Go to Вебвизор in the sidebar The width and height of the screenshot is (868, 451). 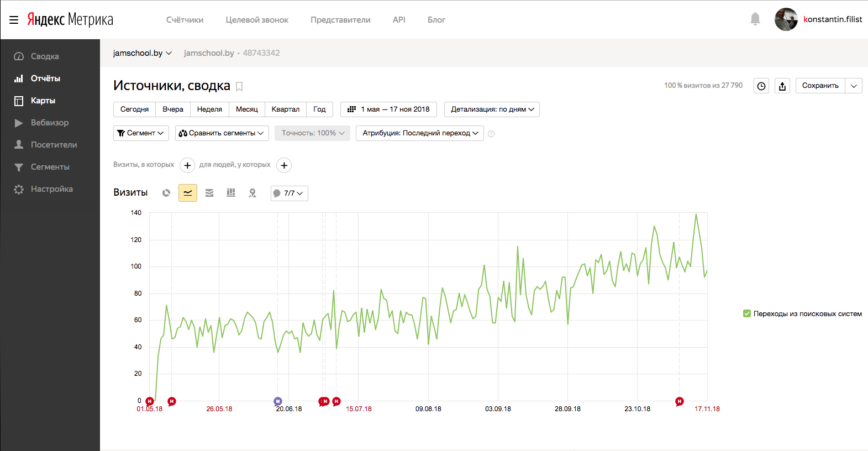coord(50,123)
